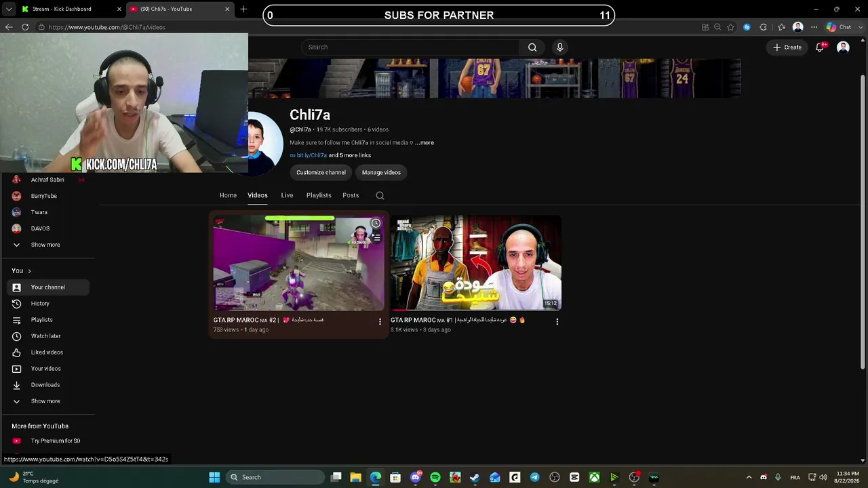868x488 pixels.
Task: Open Spotify from the taskbar
Action: tap(435, 477)
